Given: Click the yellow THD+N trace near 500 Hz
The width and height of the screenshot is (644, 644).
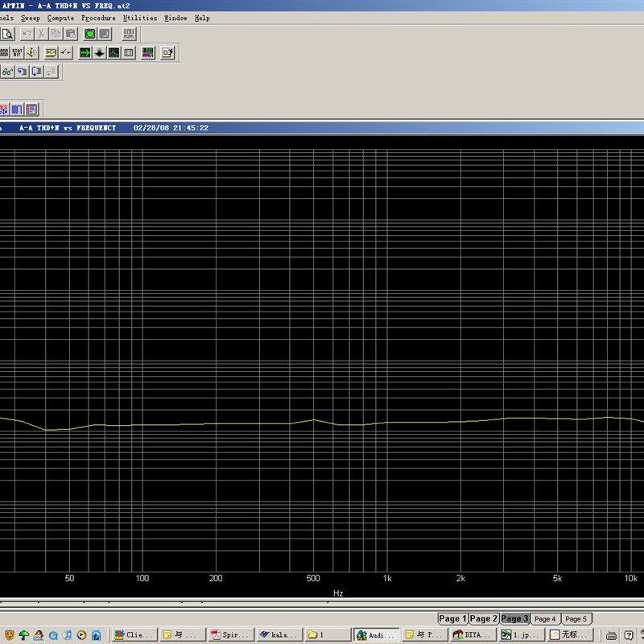Looking at the screenshot, I should tap(314, 419).
